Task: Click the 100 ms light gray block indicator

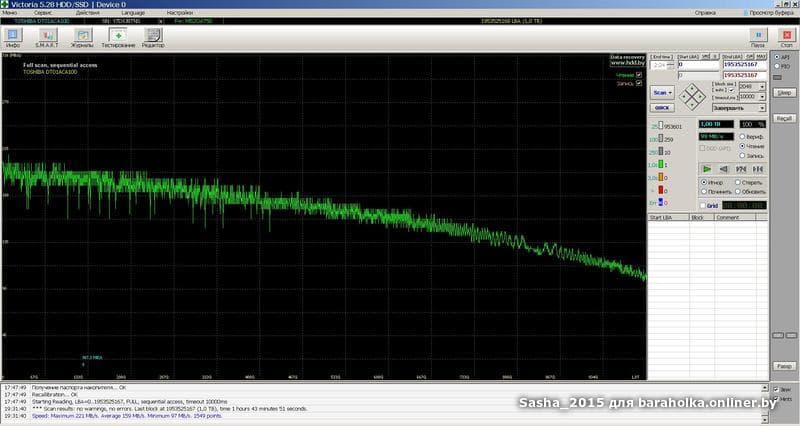Action: click(661, 139)
